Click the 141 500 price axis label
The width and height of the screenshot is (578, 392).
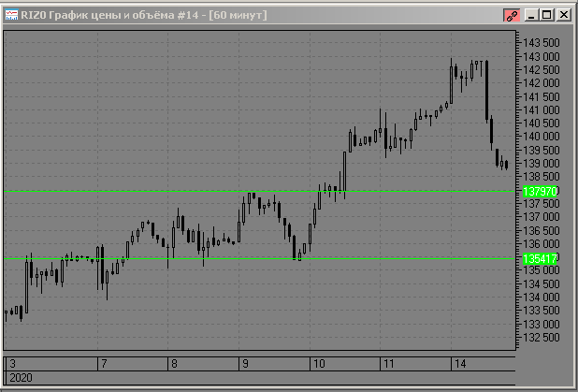point(542,96)
